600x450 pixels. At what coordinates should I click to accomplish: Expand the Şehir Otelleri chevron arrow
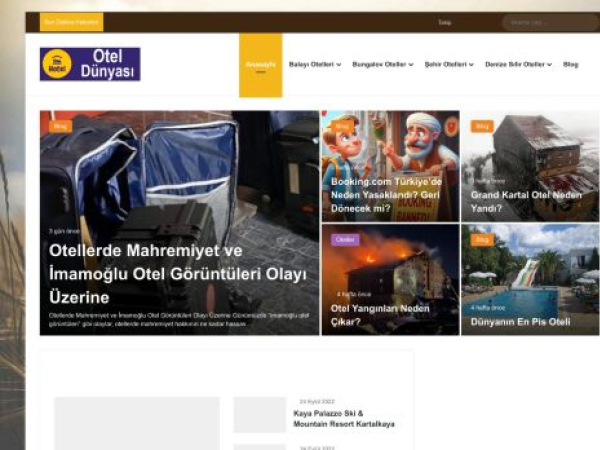(x=471, y=65)
